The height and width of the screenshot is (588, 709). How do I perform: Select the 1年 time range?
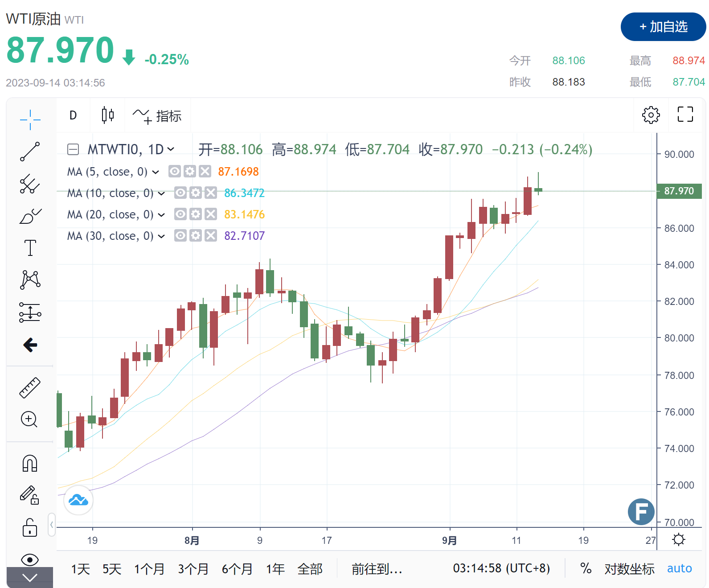275,569
